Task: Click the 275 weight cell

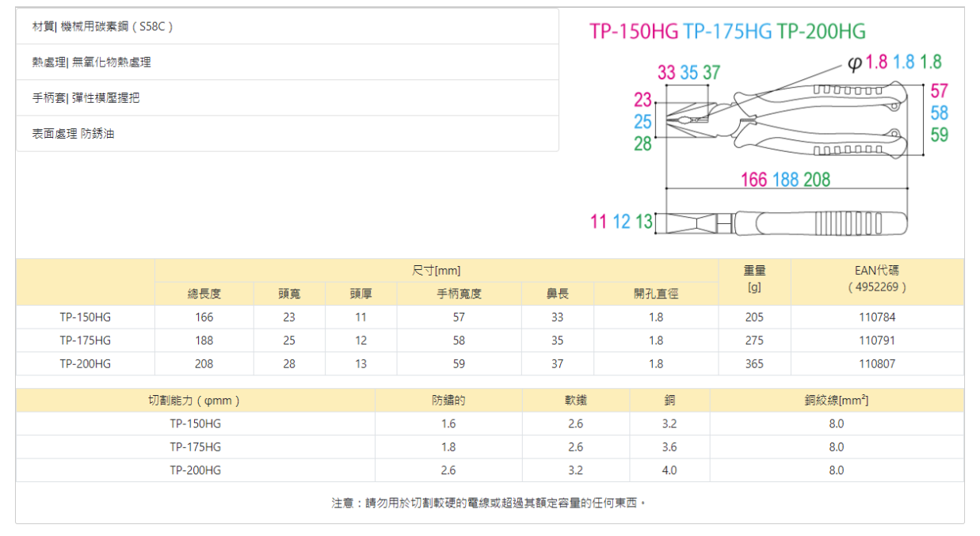Action: tap(753, 340)
